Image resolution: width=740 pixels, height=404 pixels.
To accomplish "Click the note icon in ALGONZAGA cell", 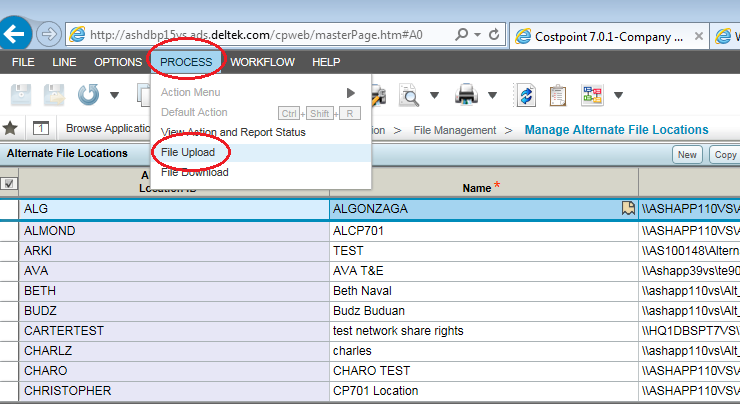I will coord(628,208).
